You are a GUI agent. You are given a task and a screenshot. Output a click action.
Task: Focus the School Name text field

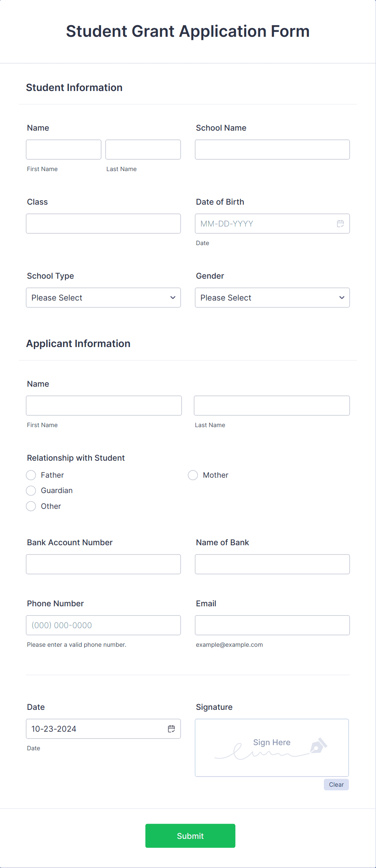272,149
